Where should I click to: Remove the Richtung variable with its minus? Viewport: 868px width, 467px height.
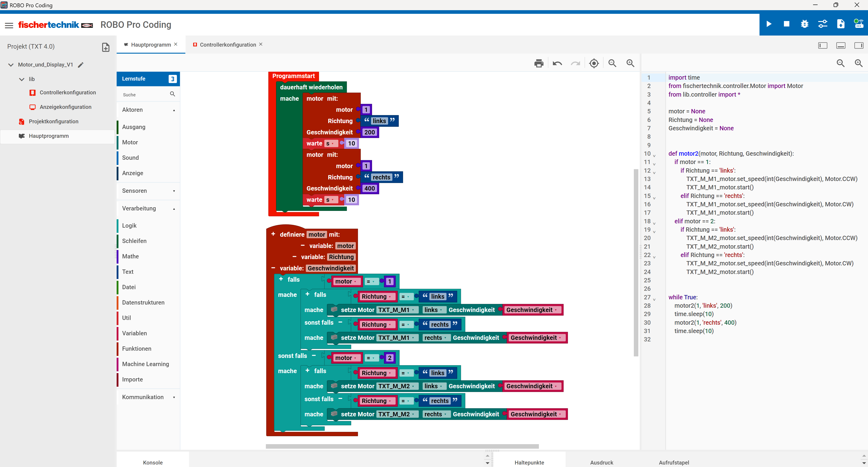coord(294,257)
